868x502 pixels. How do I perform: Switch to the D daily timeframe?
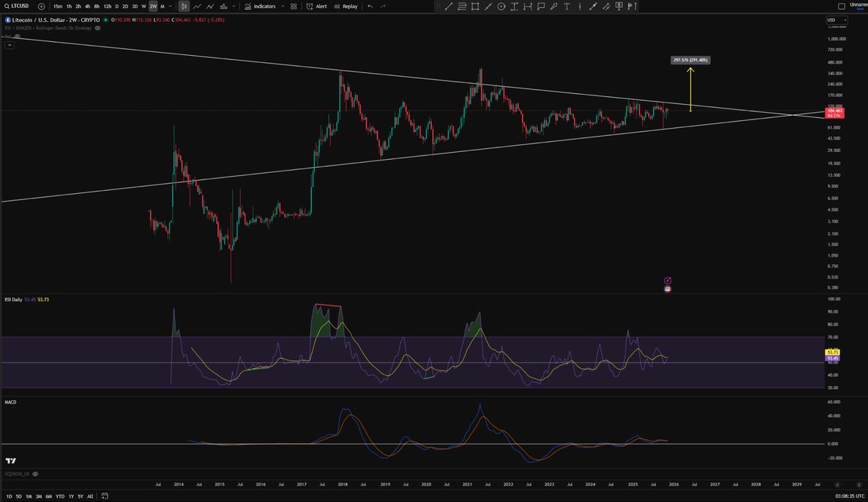click(x=116, y=7)
